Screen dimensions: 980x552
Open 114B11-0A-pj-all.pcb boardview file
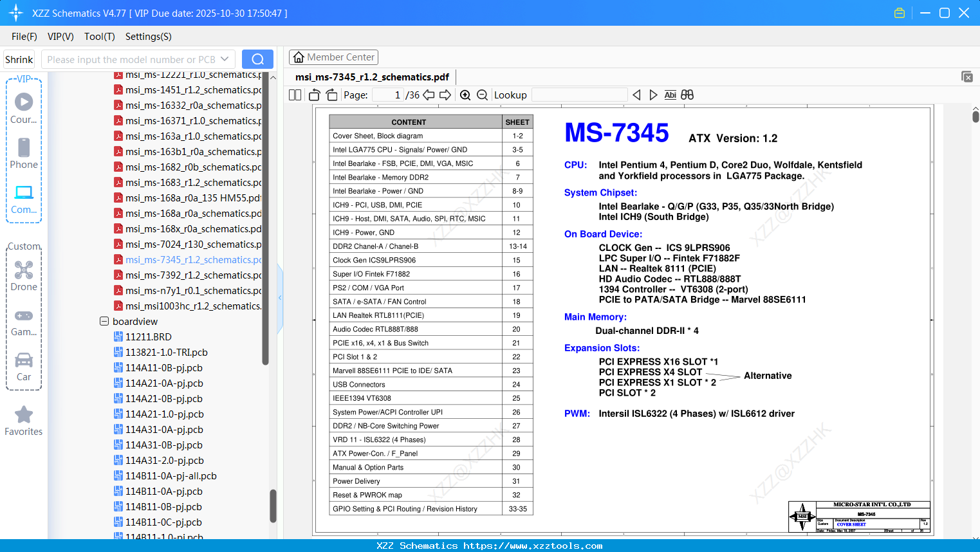tap(165, 476)
